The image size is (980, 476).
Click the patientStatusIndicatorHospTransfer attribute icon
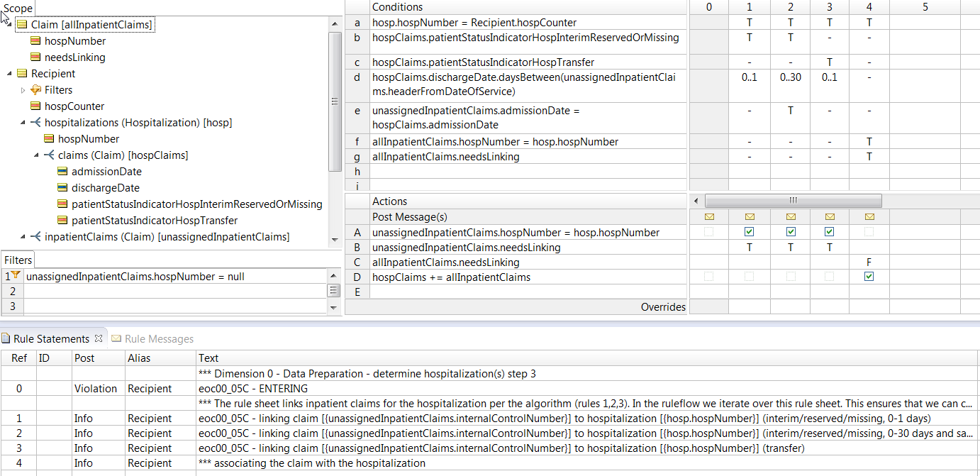[62, 221]
